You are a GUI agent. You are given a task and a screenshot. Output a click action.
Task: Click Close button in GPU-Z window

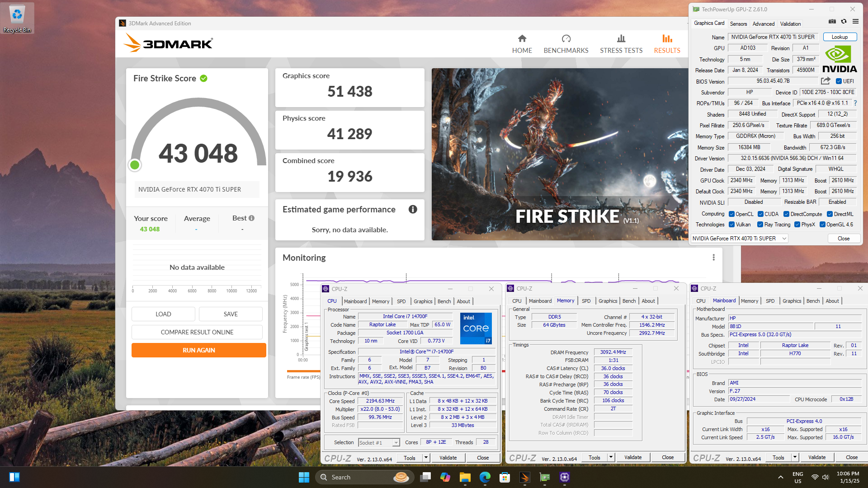[844, 239]
